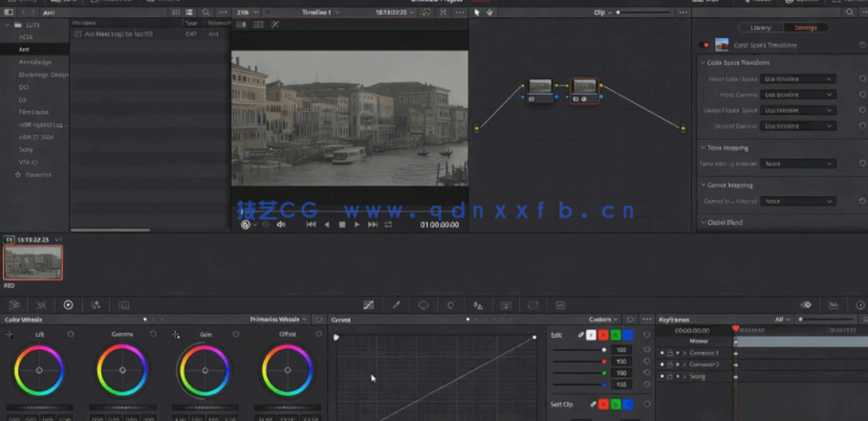This screenshot has width=868, height=421.
Task: Select the hand pan tool in node editor
Action: click(489, 12)
